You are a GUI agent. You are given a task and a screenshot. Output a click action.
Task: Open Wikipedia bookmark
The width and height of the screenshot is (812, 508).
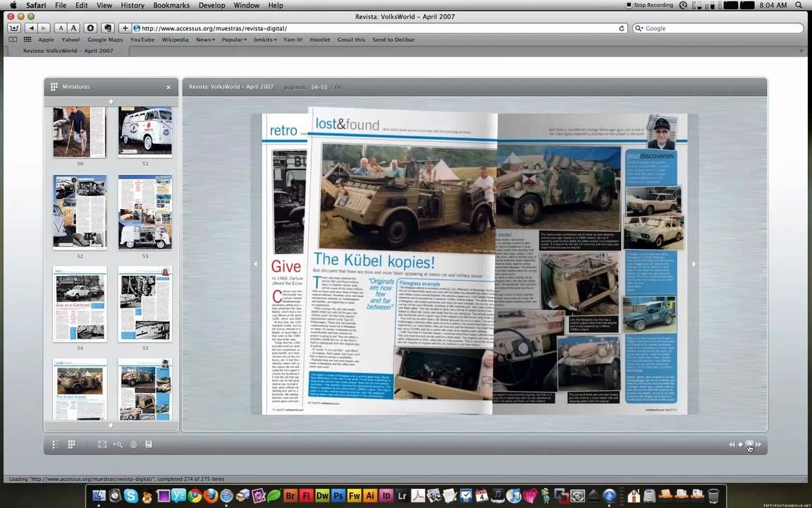click(x=175, y=40)
